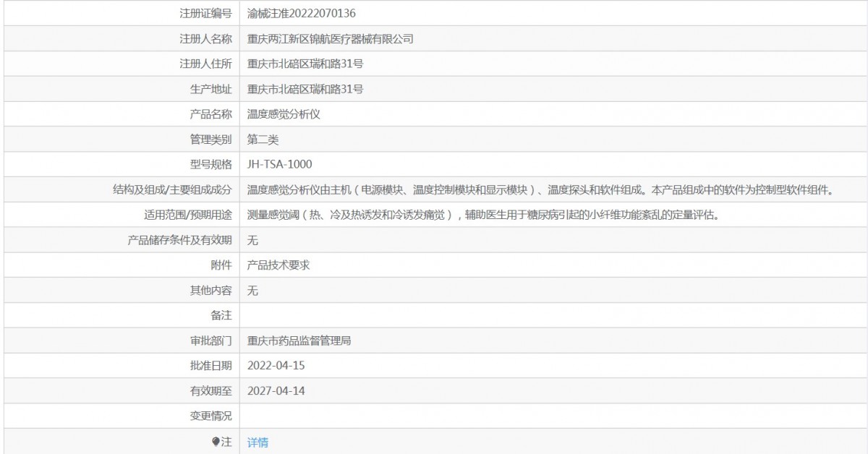Click the 附件 field label
Viewport: 868px width, 454px height.
221,265
